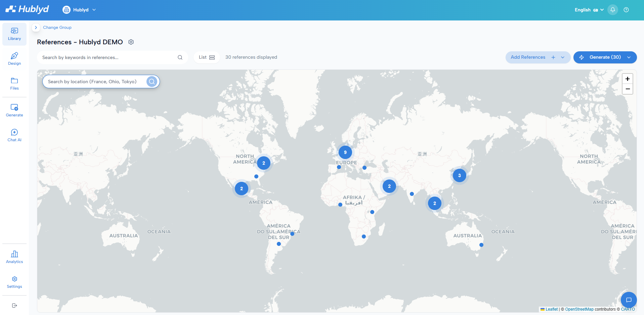Open the Chat AI sidebar item
This screenshot has width=644, height=315.
[14, 136]
